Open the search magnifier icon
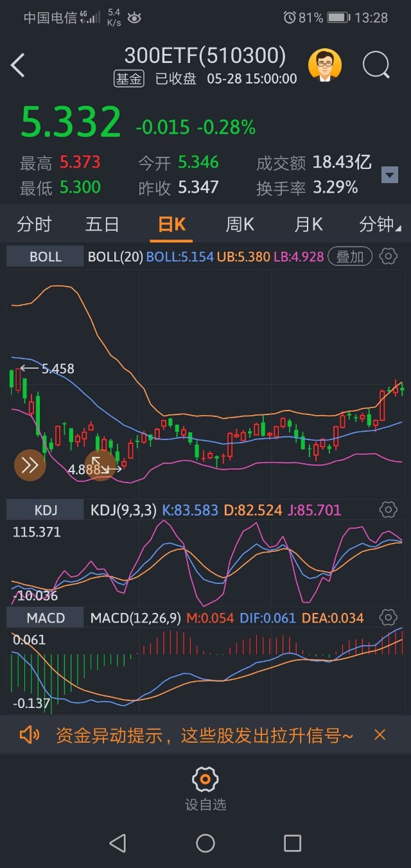Image resolution: width=411 pixels, height=868 pixels. pyautogui.click(x=376, y=66)
